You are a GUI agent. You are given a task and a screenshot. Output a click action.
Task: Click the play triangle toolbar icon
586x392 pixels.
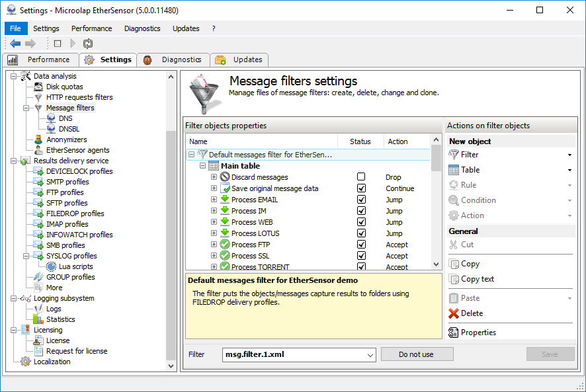[73, 44]
